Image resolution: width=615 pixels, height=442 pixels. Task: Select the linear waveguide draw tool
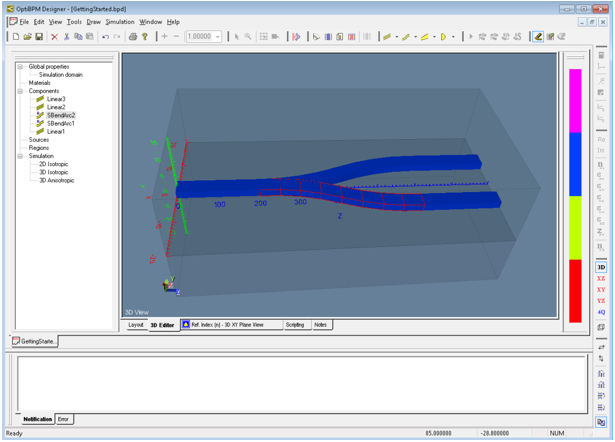coord(387,37)
